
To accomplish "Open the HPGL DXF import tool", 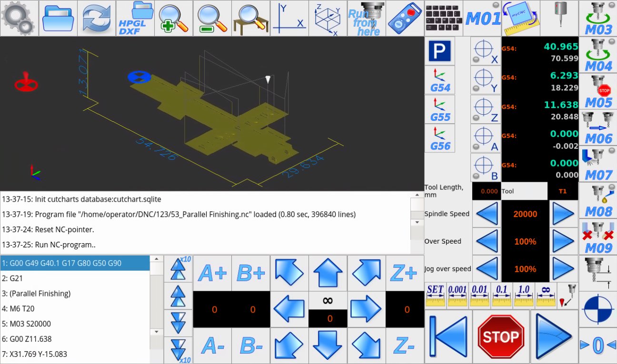I will tap(135, 18).
